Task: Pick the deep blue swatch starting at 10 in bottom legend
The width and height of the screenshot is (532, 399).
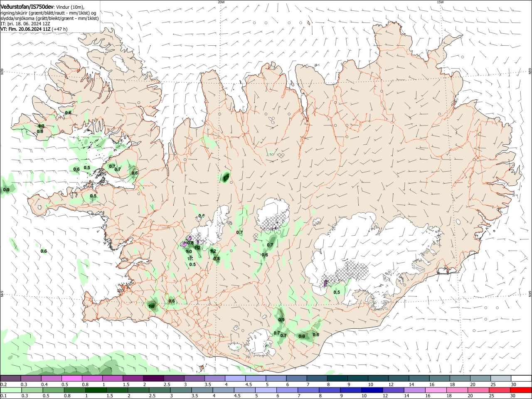Action: [x=372, y=390]
